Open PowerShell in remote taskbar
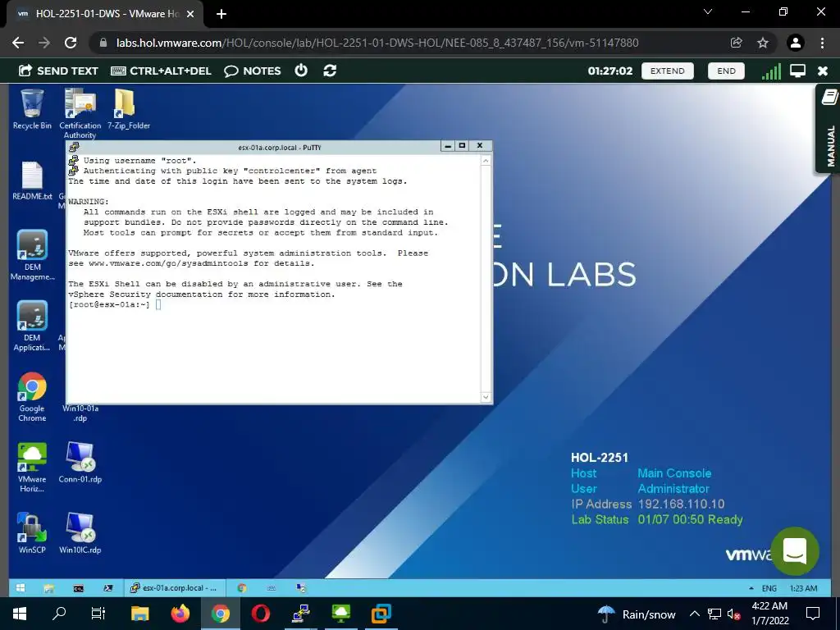This screenshot has height=630, width=840. [x=108, y=587]
